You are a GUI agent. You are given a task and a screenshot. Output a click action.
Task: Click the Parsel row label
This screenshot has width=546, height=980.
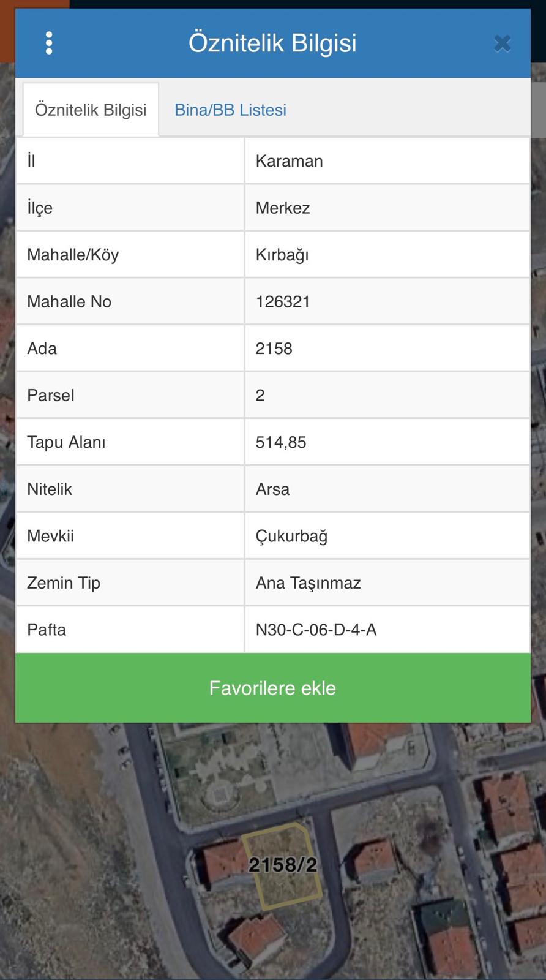(51, 396)
